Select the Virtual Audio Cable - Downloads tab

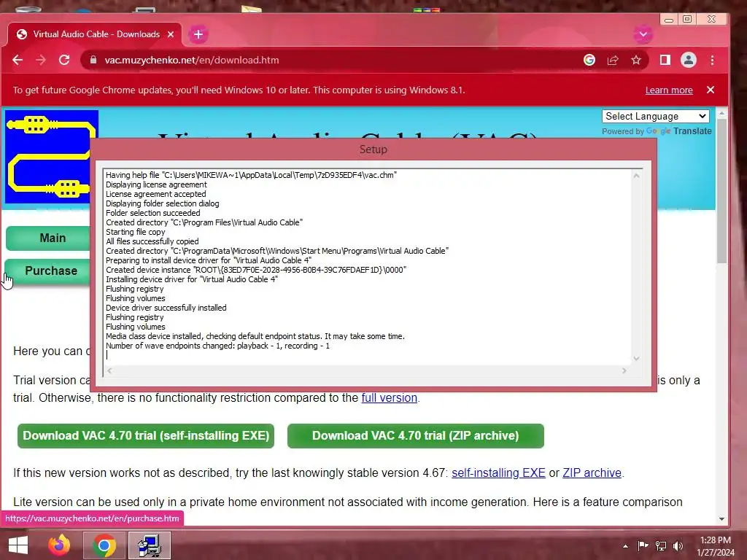point(96,34)
